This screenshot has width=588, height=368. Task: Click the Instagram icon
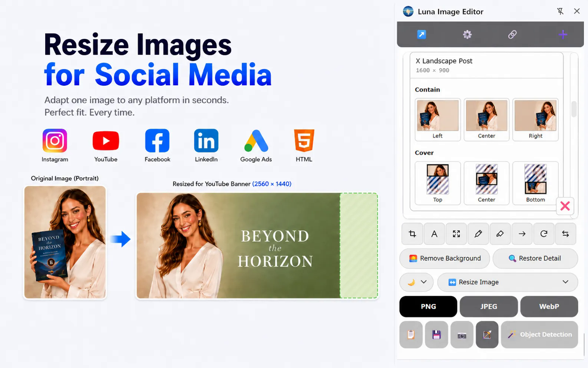tap(55, 141)
